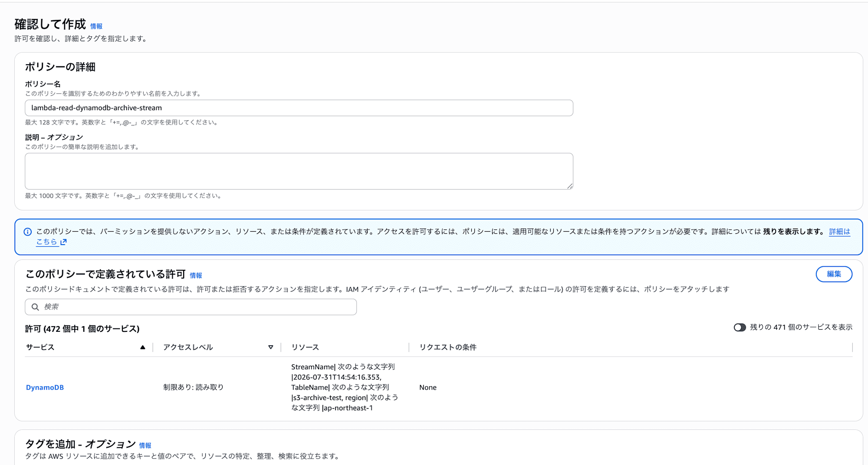Click the 最大 128 文字です hint text
Image resolution: width=868 pixels, height=465 pixels.
pyautogui.click(x=122, y=123)
